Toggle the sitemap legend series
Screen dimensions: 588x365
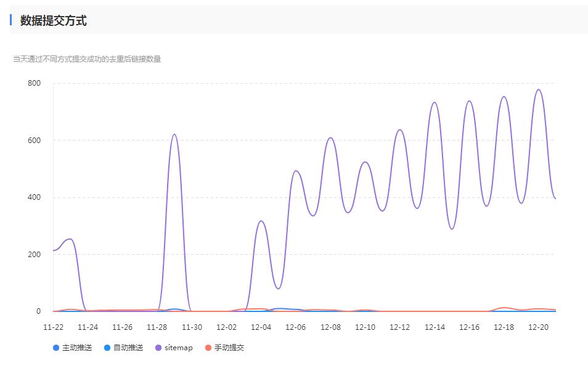pos(174,348)
